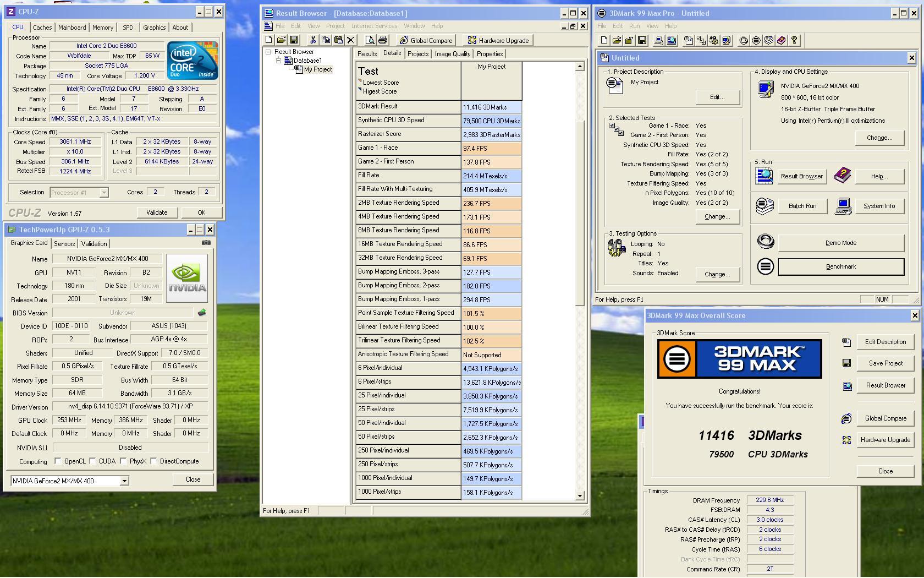This screenshot has width=924, height=578.
Task: Open Run menu in 3DMark 99
Action: click(634, 26)
